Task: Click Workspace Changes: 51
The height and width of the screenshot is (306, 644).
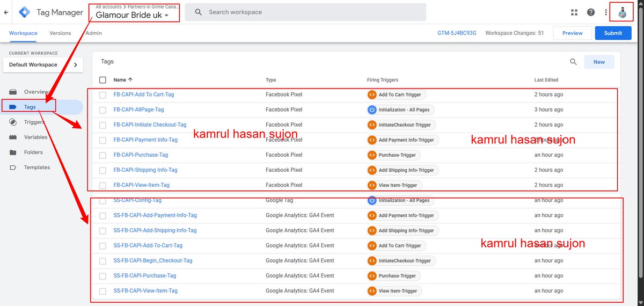Action: 514,33
